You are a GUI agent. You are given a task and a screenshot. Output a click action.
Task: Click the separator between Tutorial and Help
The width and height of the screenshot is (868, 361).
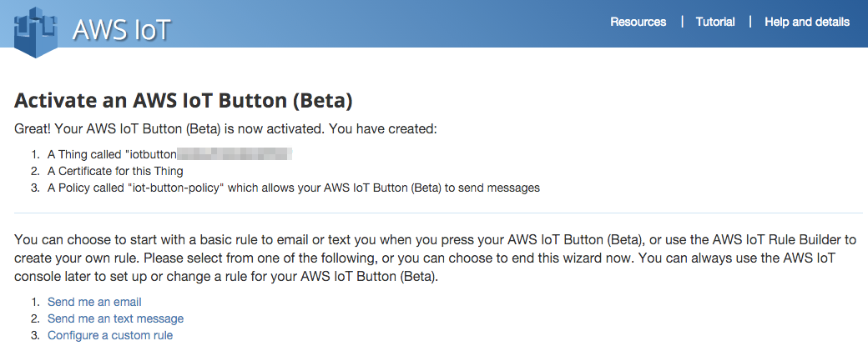pos(750,22)
